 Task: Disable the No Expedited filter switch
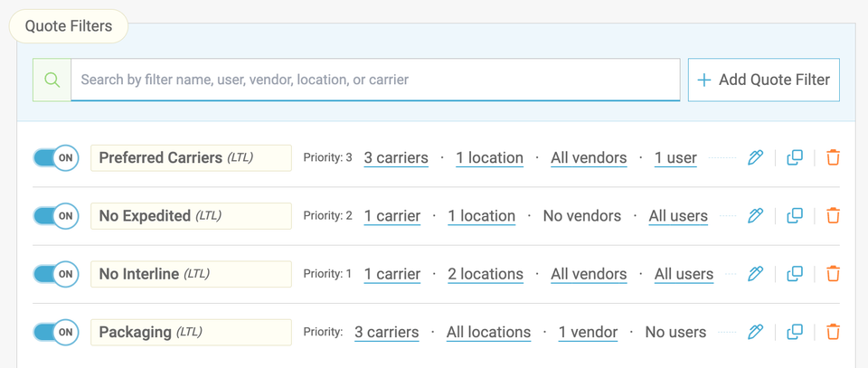[56, 216]
